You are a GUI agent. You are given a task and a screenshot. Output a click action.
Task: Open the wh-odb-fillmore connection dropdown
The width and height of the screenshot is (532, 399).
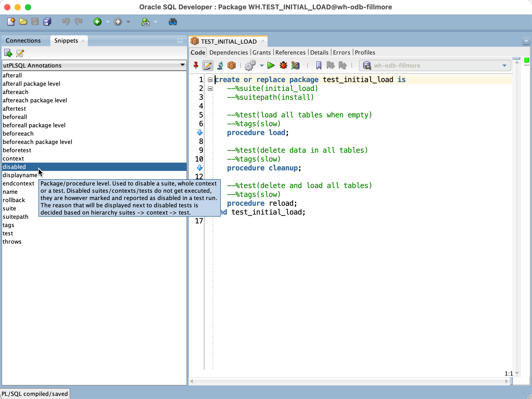(503, 65)
